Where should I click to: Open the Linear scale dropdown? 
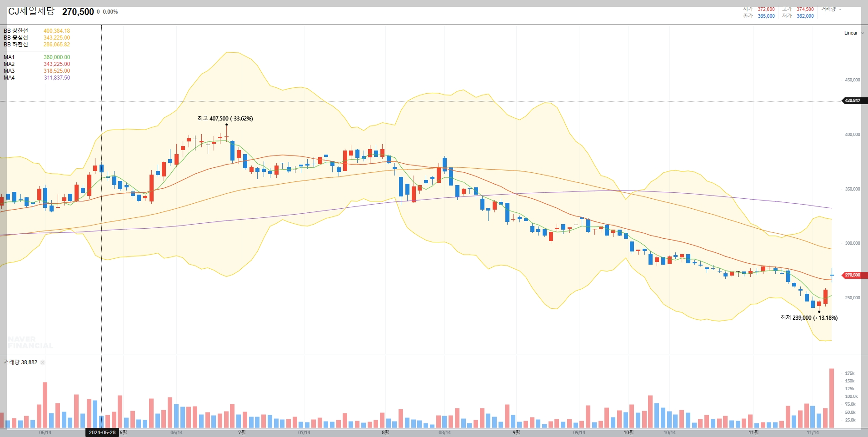click(854, 33)
